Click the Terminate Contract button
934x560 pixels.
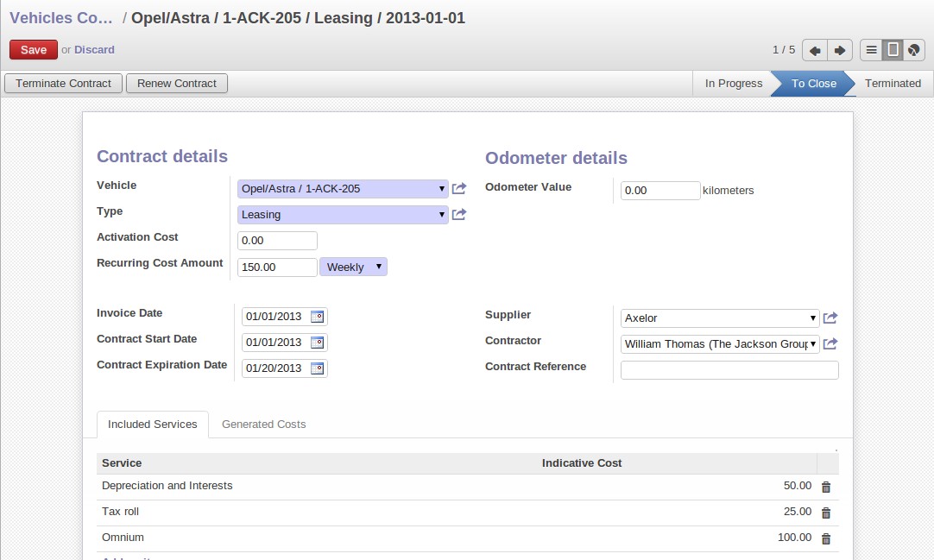point(64,84)
